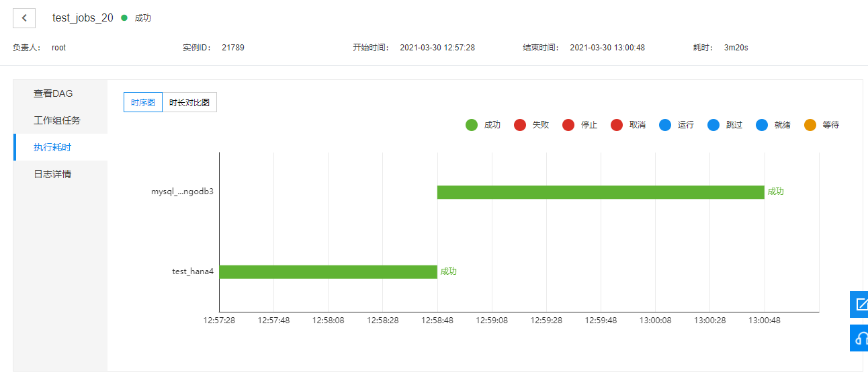The width and height of the screenshot is (868, 381).
Task: Toggle the 停止 legend item
Action: click(x=580, y=125)
